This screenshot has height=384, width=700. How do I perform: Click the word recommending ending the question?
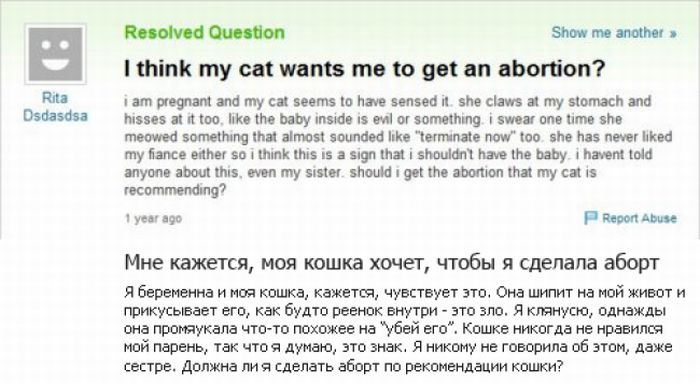click(175, 190)
